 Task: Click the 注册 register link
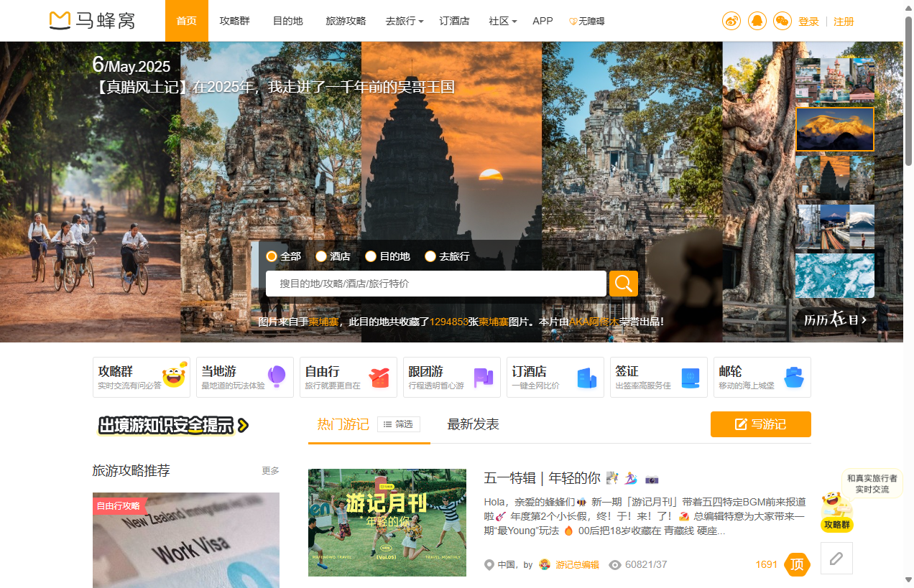point(844,22)
